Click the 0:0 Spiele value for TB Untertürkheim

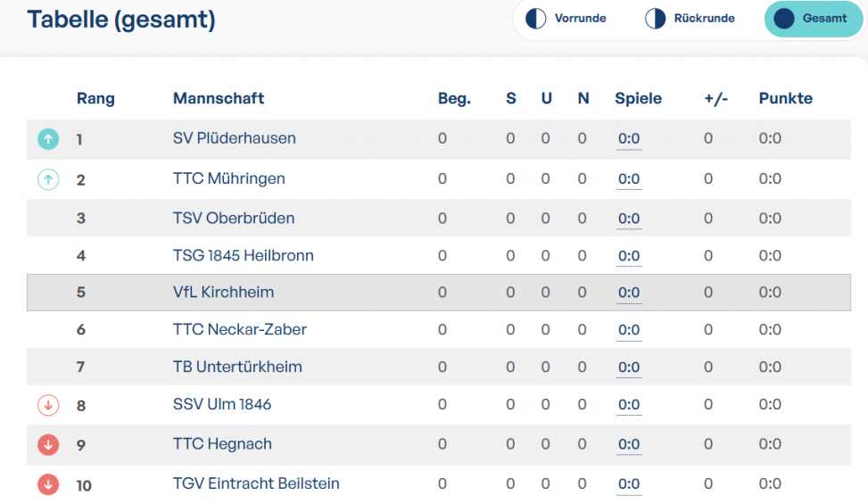(x=629, y=367)
